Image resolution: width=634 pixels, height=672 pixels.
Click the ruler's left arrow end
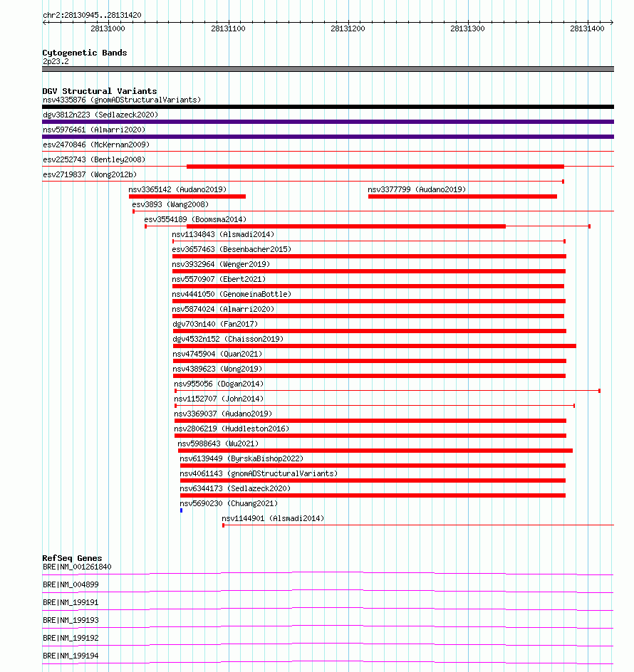(45, 22)
